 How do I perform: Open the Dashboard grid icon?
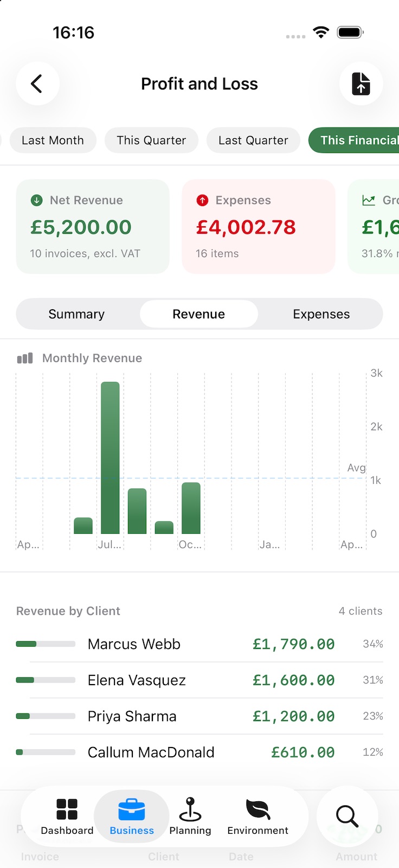[x=67, y=809]
